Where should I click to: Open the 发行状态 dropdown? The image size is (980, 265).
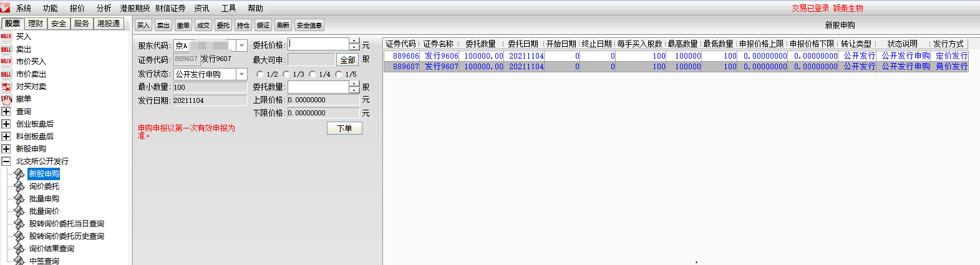(x=242, y=74)
